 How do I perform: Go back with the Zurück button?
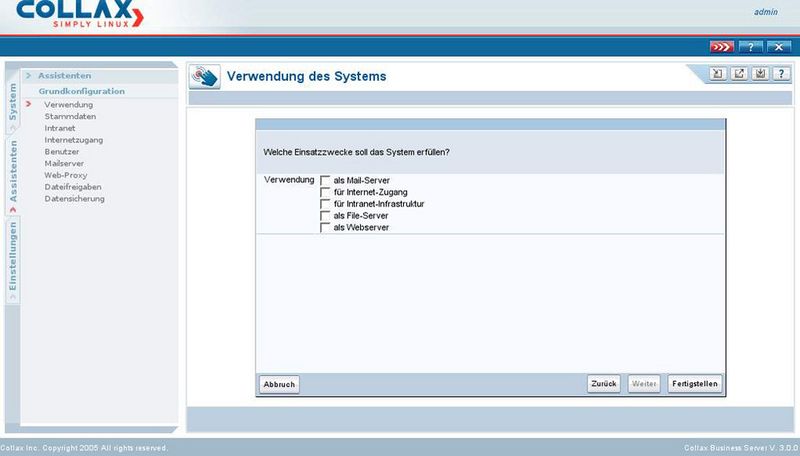click(604, 384)
